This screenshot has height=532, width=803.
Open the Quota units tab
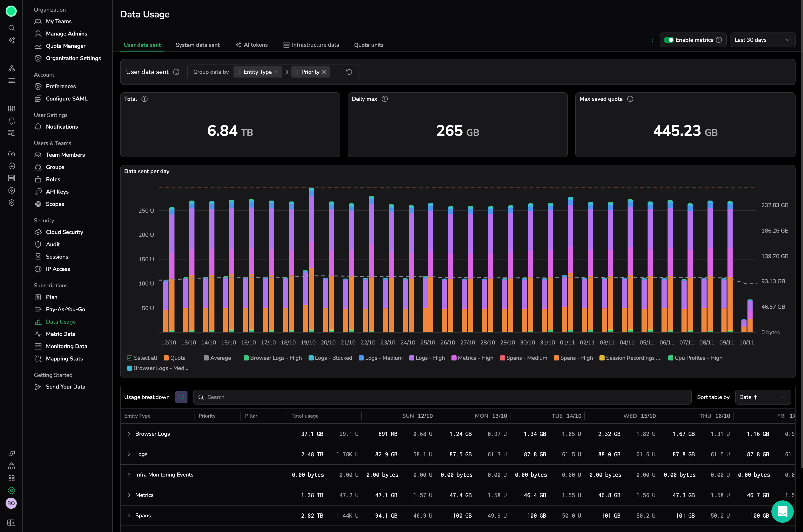pyautogui.click(x=369, y=45)
